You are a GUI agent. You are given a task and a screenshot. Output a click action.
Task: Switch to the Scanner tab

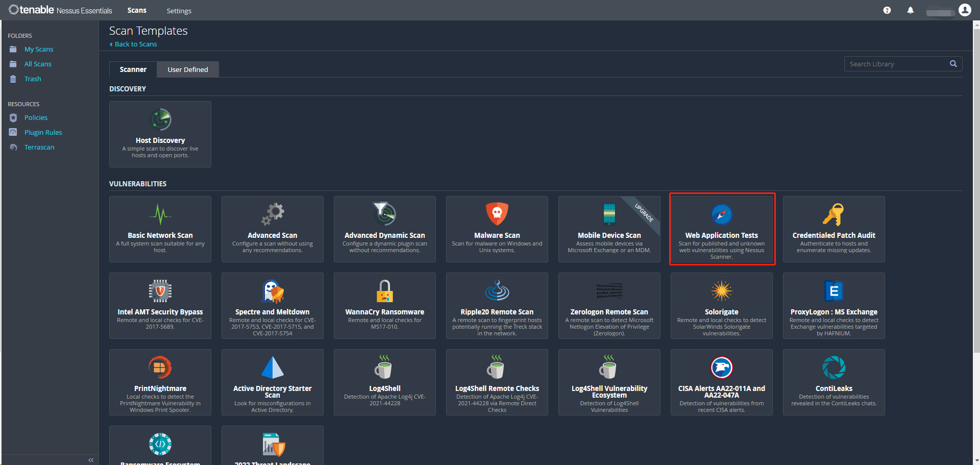coord(133,69)
